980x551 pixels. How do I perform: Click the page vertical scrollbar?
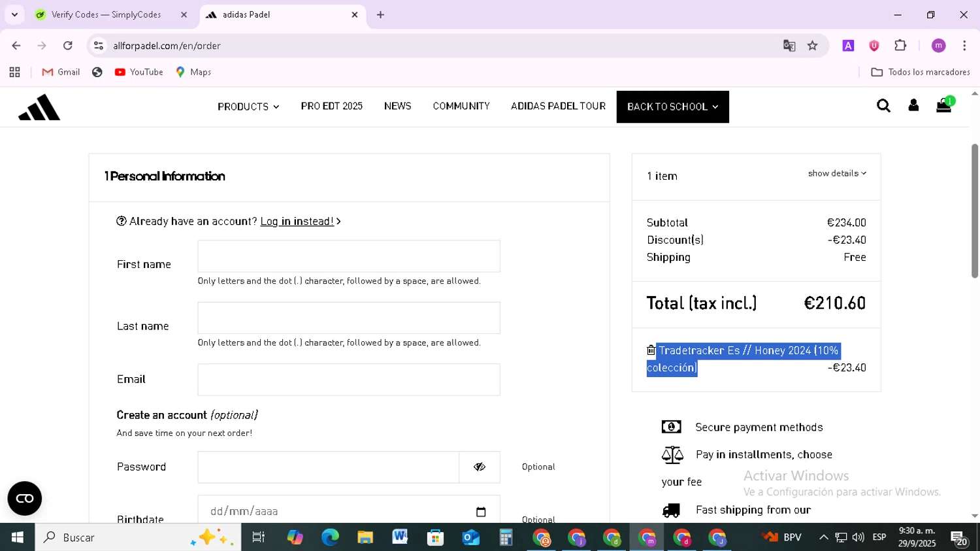tap(975, 211)
